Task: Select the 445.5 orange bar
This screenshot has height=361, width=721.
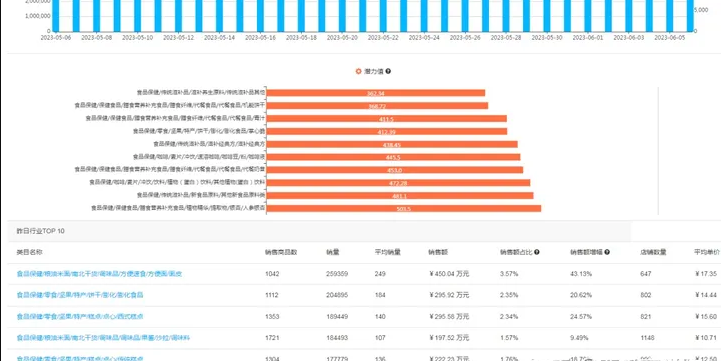Action: point(394,157)
